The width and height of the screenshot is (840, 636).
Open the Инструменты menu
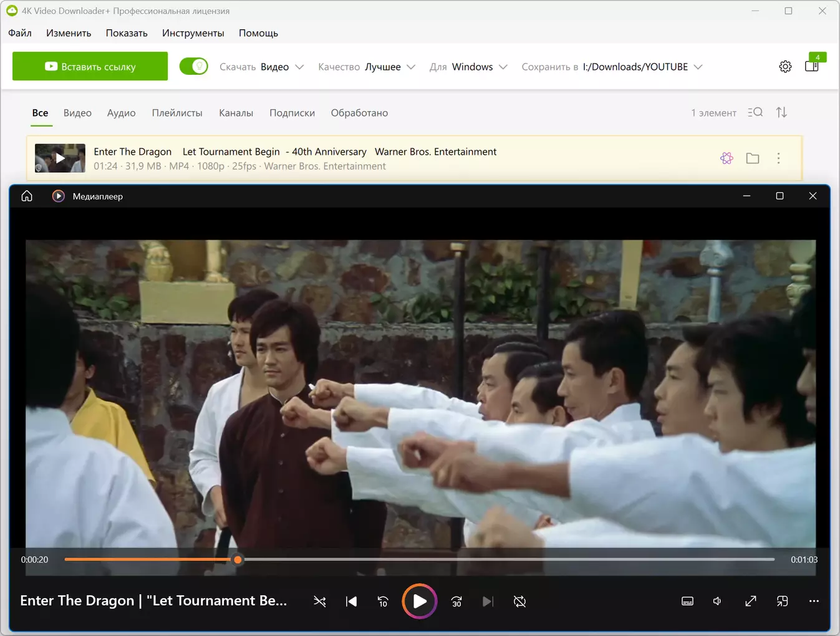[x=193, y=33]
